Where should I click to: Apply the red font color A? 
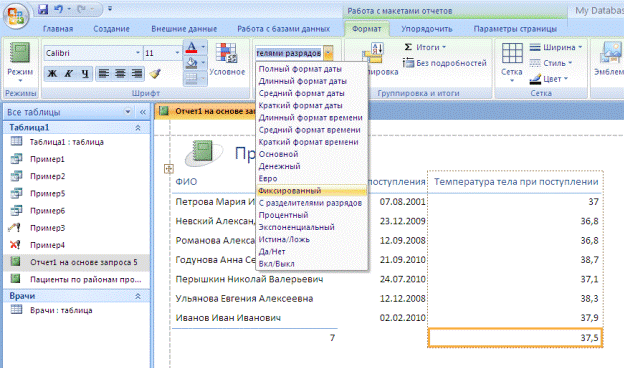pos(191,48)
